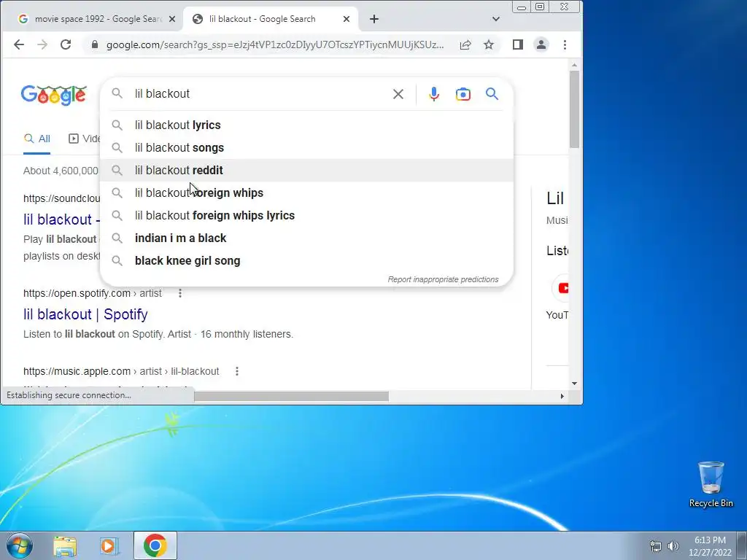Choose suggestion 'lil blackout reddit'
Screen dimensions: 747x560
[x=307, y=171]
